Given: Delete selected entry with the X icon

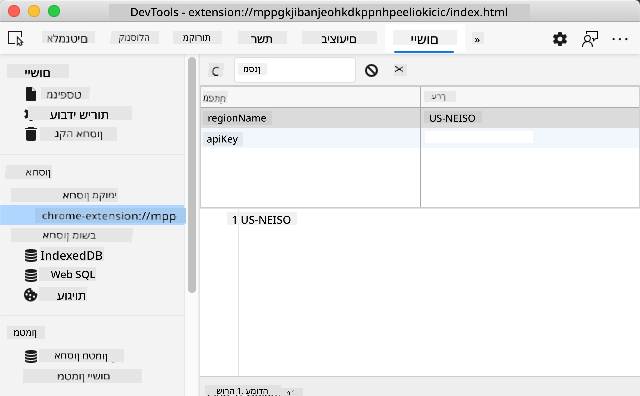Looking at the screenshot, I should 399,69.
